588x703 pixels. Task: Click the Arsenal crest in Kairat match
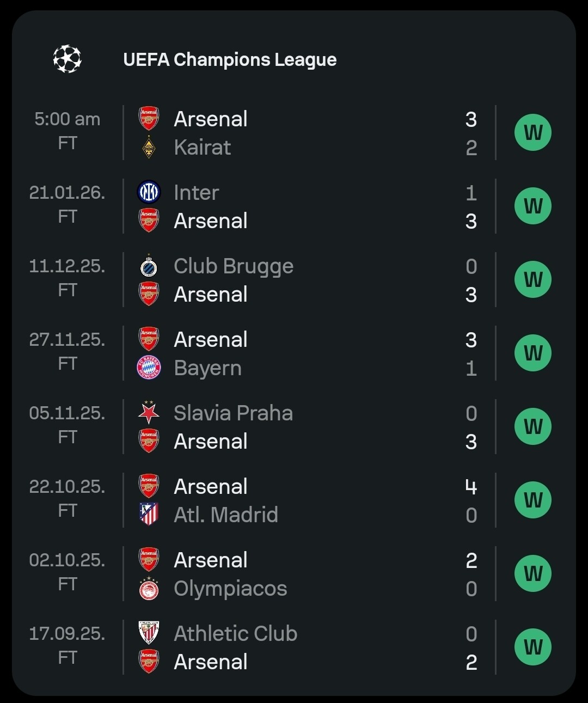point(149,119)
